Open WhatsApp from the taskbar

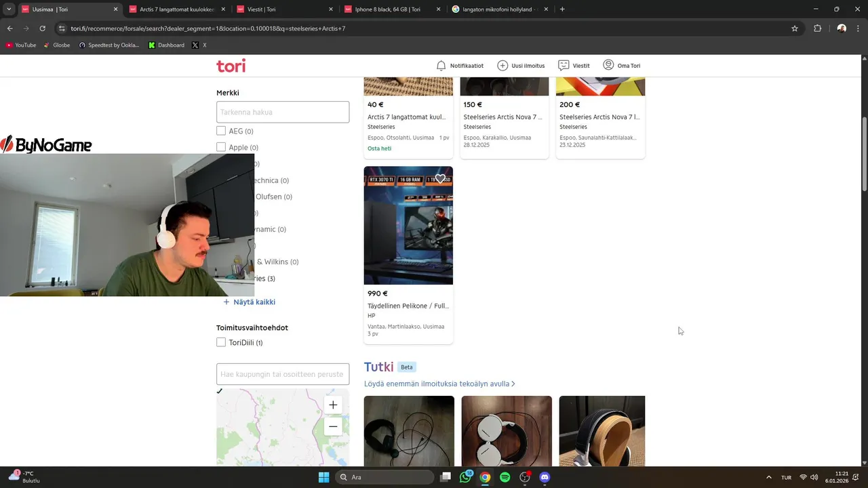(465, 477)
